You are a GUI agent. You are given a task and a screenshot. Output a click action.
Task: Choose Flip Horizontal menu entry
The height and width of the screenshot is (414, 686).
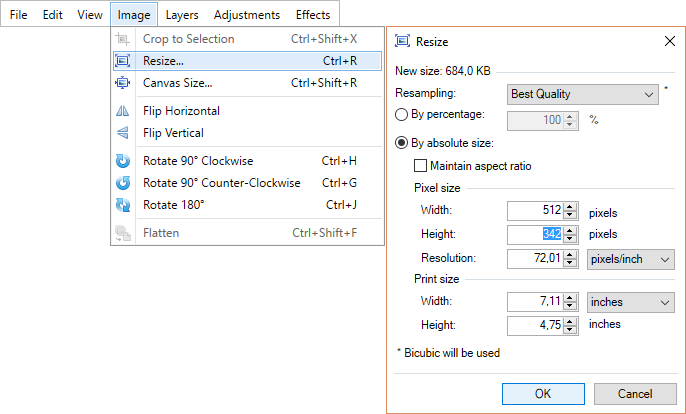(x=248, y=111)
